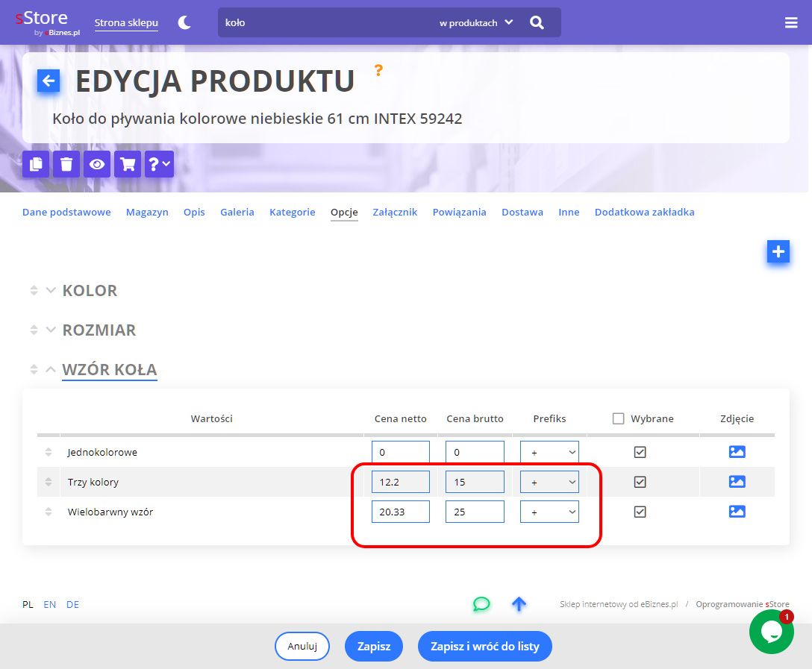Click the Zapisz button
Viewport: 812px width, 669px height.
(374, 646)
